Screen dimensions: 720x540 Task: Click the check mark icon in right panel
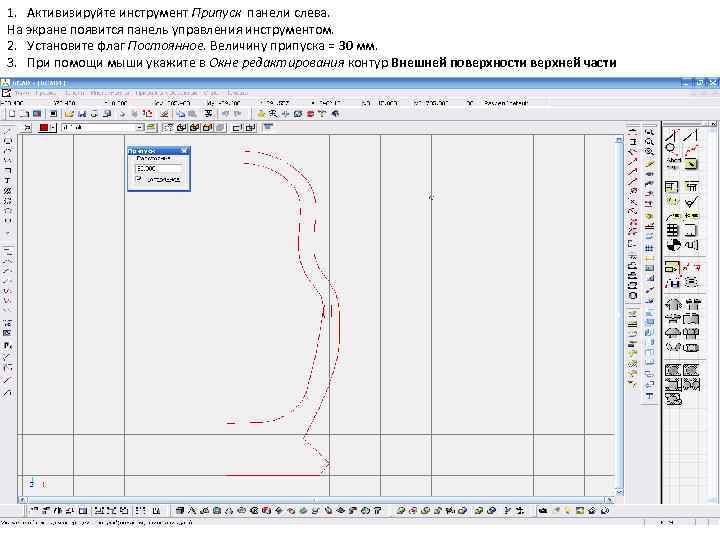click(x=691, y=201)
